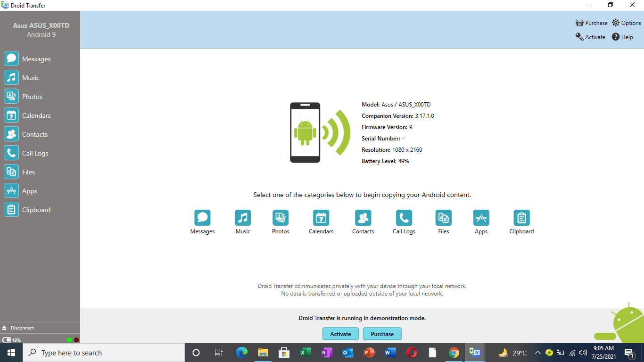Click the center Clipboard category icon
Image resolution: width=644 pixels, height=362 pixels.
tap(522, 218)
